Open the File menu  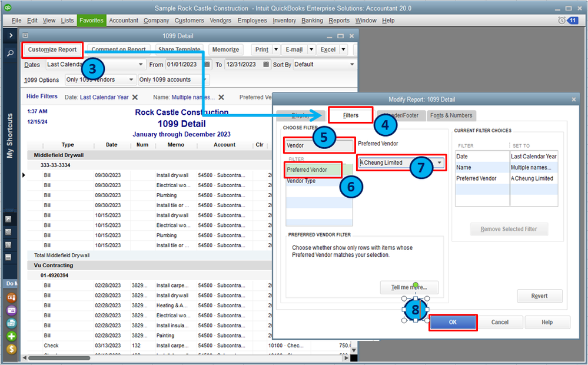coord(16,21)
